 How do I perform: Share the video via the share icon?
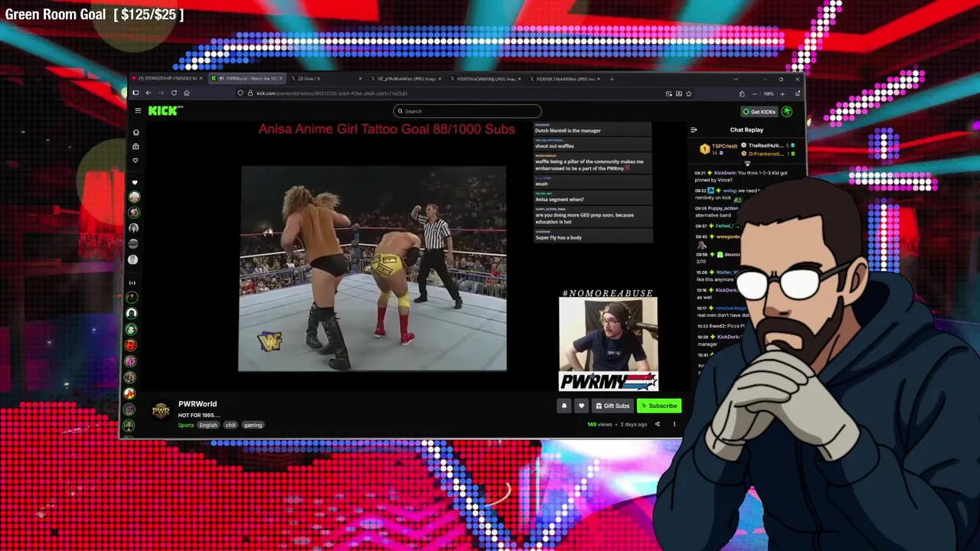coord(657,424)
